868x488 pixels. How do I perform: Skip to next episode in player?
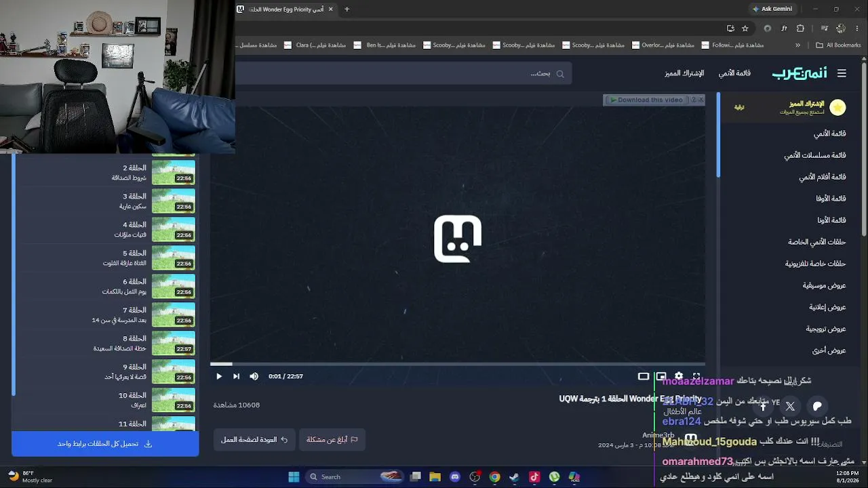236,376
